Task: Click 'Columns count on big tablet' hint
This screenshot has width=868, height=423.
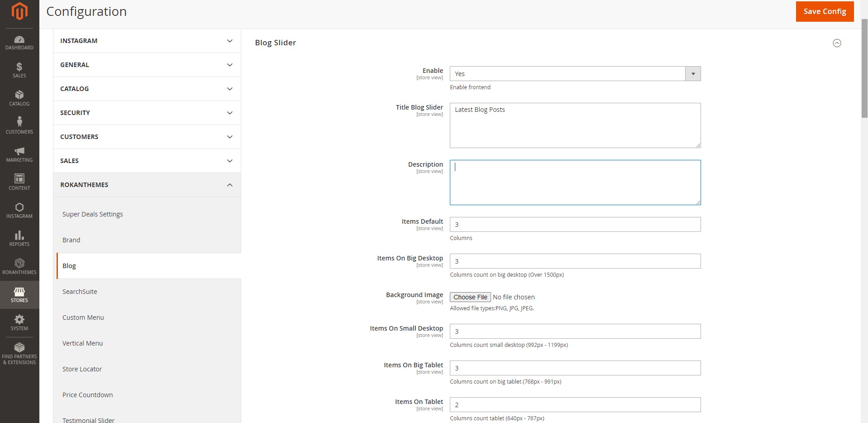Action: [x=506, y=382]
